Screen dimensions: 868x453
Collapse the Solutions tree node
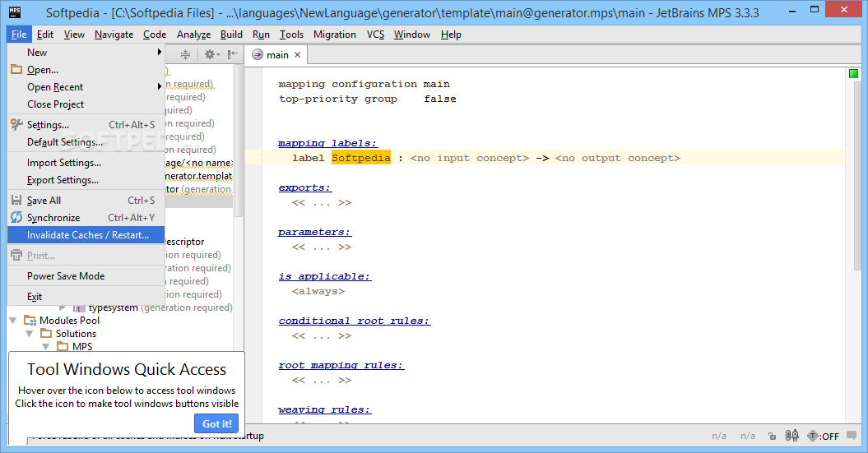coord(30,334)
